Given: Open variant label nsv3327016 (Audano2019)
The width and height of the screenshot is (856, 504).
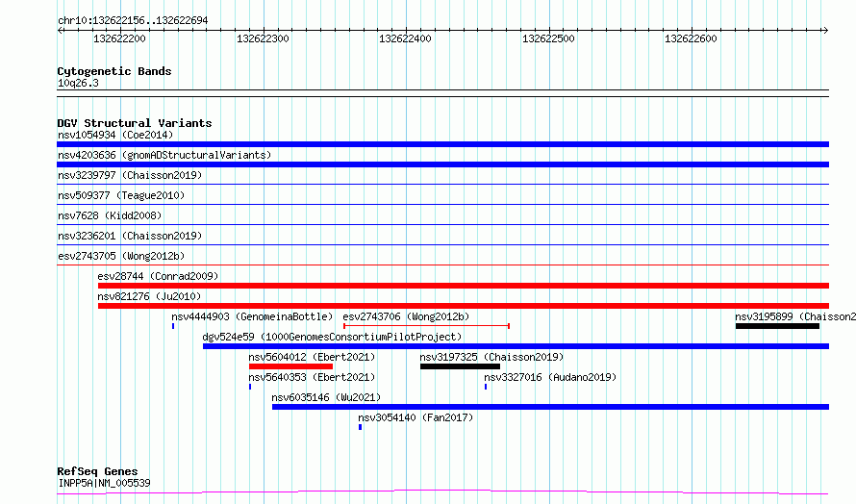Looking at the screenshot, I should (x=550, y=377).
